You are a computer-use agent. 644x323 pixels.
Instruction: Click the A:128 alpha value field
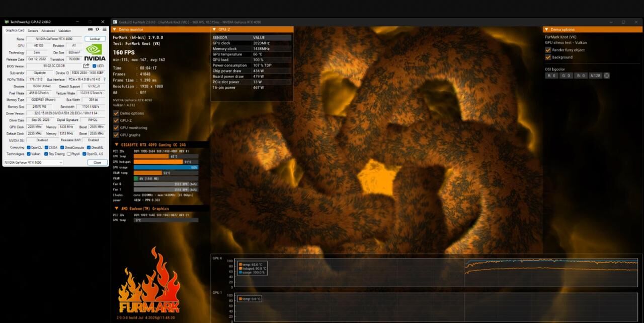(595, 76)
